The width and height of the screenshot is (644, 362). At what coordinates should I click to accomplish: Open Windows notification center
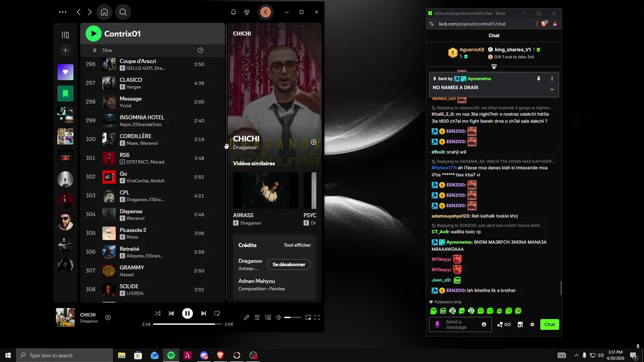[633, 355]
